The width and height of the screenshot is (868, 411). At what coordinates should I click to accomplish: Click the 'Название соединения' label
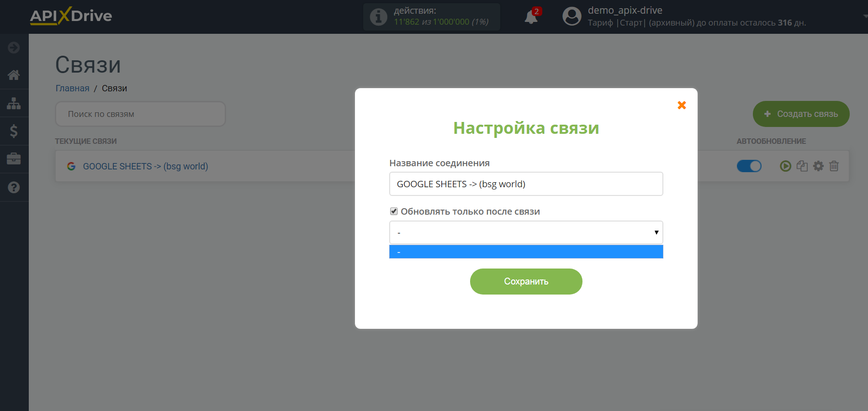click(439, 163)
